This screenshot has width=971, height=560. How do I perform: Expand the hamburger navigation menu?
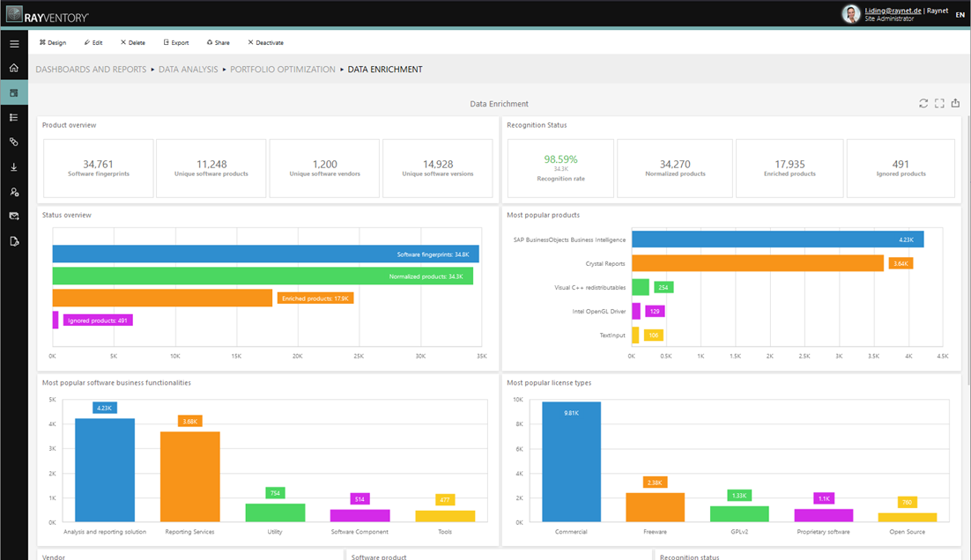click(x=14, y=43)
